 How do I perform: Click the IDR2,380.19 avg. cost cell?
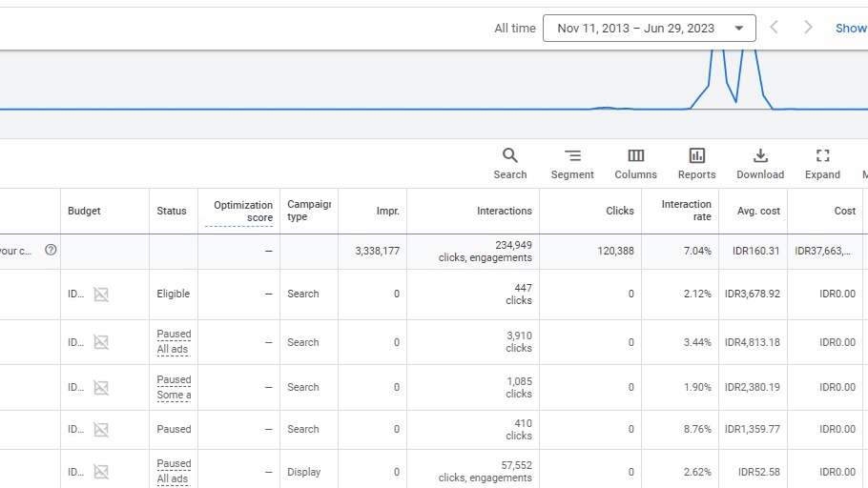point(753,387)
